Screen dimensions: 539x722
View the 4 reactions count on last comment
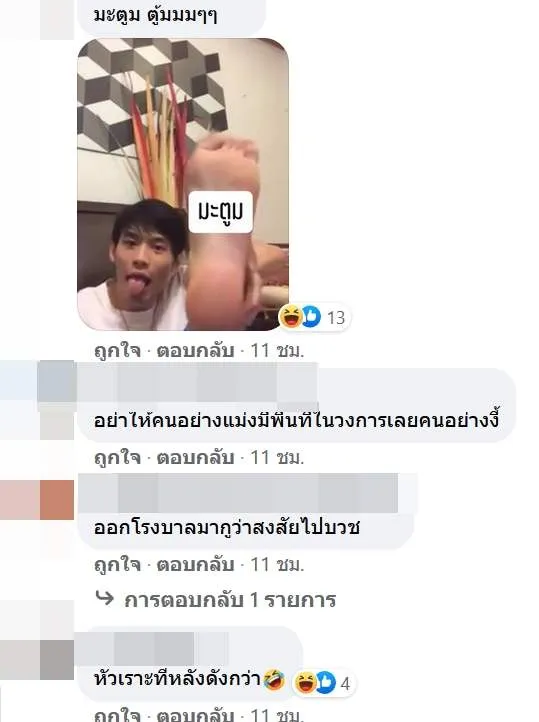[x=345, y=683]
